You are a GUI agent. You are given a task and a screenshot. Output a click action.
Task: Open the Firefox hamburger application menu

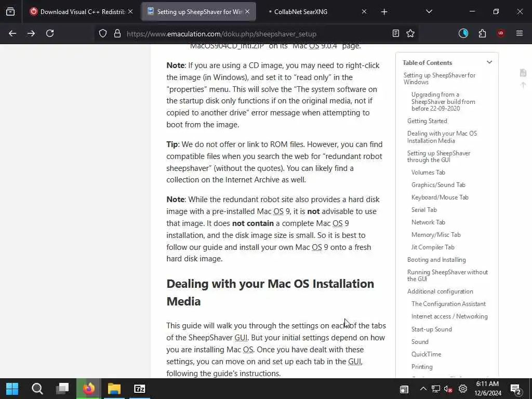pyautogui.click(x=520, y=33)
